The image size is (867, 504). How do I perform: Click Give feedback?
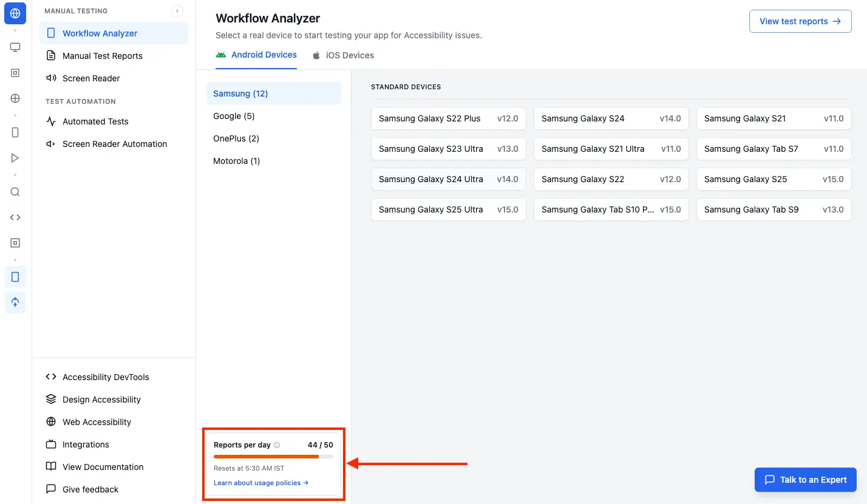(x=114, y=489)
